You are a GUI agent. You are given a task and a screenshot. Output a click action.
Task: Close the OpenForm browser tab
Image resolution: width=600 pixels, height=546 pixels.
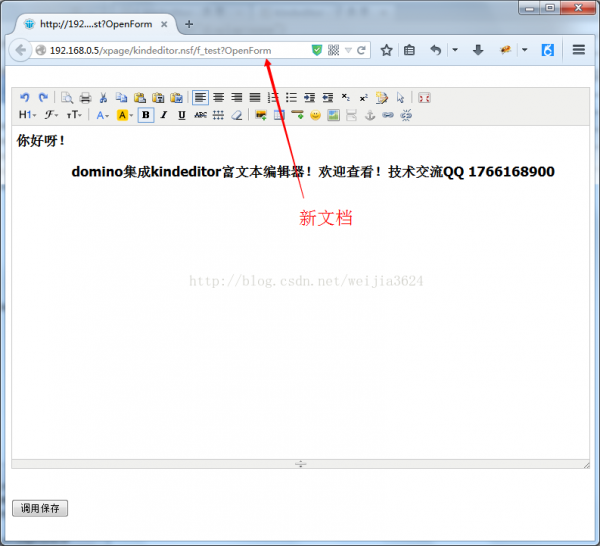(164, 24)
